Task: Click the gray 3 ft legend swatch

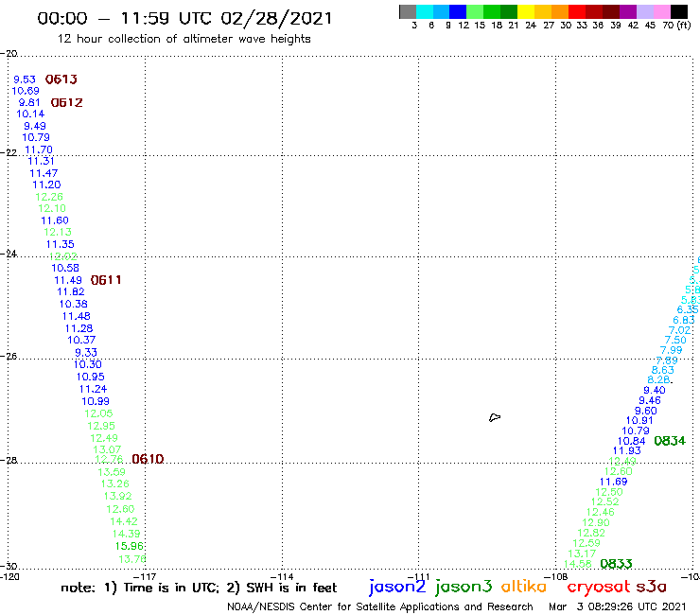Action: pos(408,11)
